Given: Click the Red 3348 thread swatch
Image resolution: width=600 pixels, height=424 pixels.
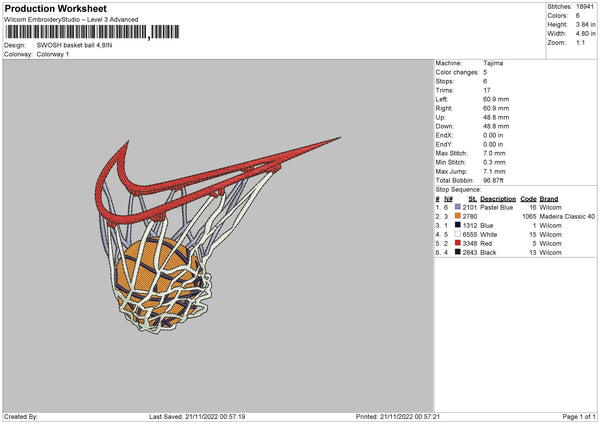Looking at the screenshot, I should pyautogui.click(x=458, y=243).
